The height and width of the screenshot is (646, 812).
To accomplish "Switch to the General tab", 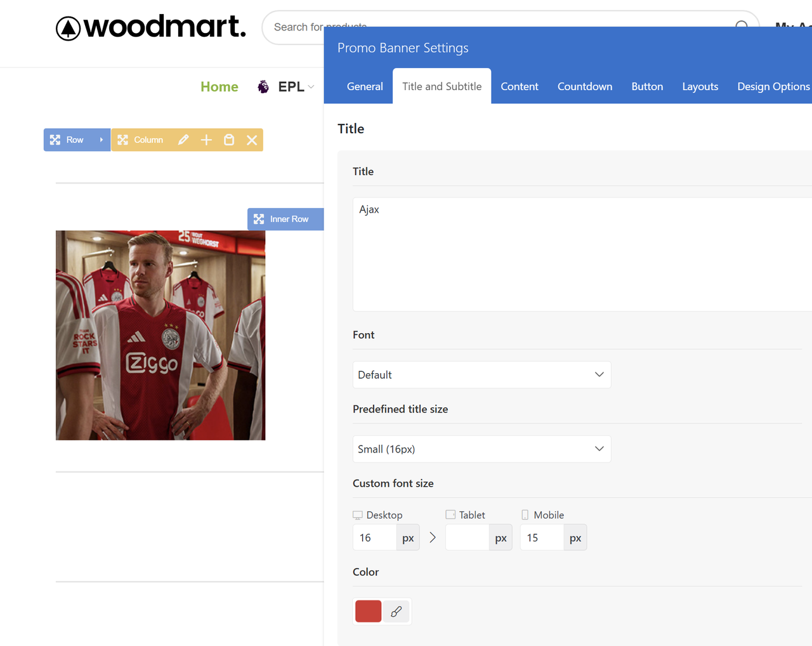I will tap(365, 86).
